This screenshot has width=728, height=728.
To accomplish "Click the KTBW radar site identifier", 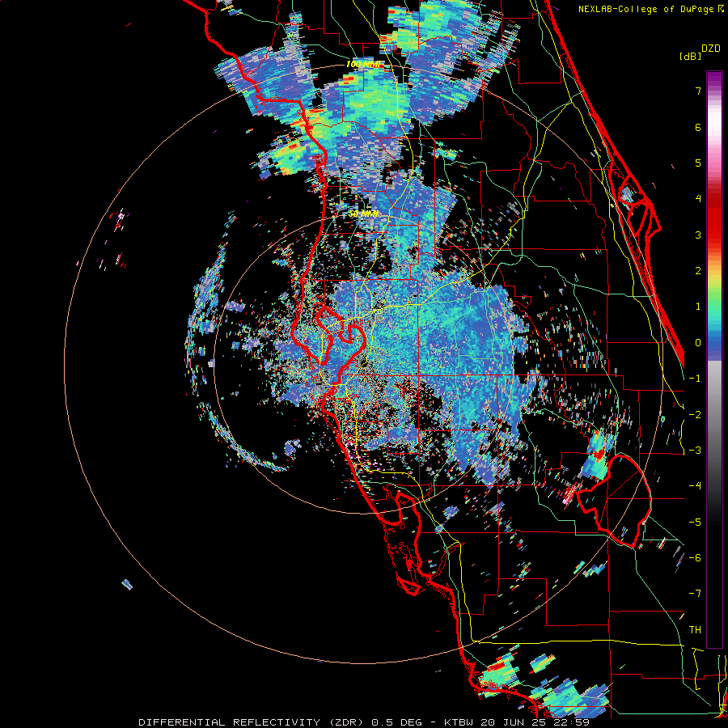I will click(459, 722).
